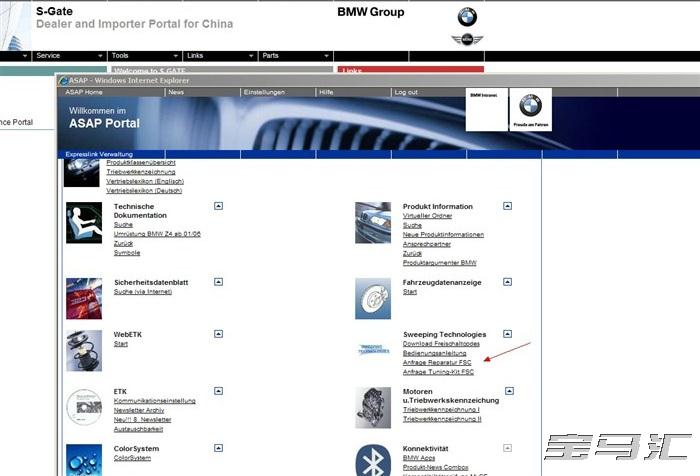Click the ColorSystem water drops icon
The height and width of the screenshot is (476, 700).
tap(84, 460)
